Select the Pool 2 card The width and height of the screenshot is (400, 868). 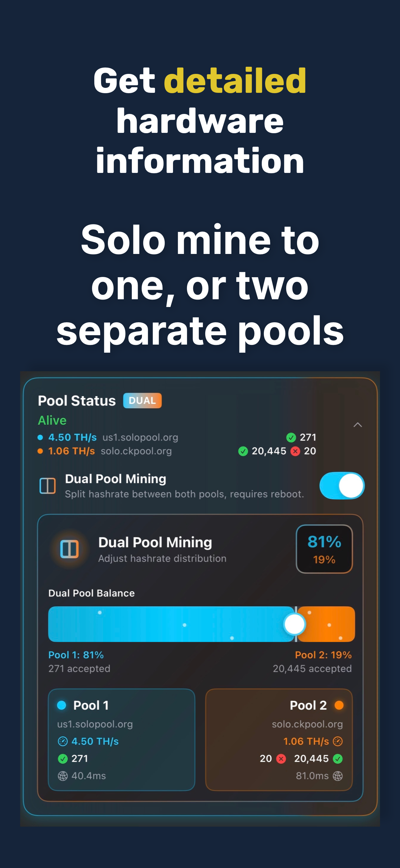point(279,739)
